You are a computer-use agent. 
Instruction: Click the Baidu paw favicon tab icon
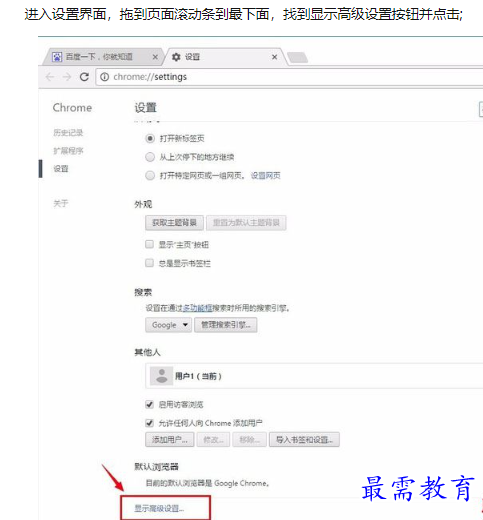[57, 57]
